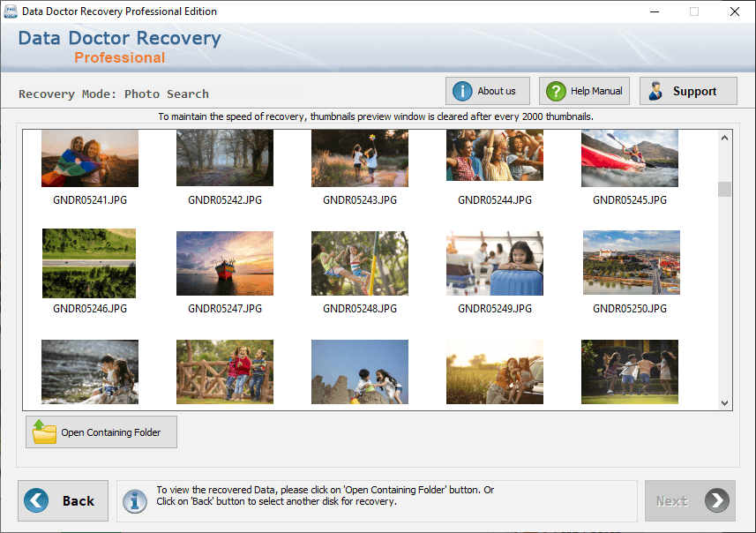
Task: Click file name GNDR05241.JPG
Action: point(90,200)
